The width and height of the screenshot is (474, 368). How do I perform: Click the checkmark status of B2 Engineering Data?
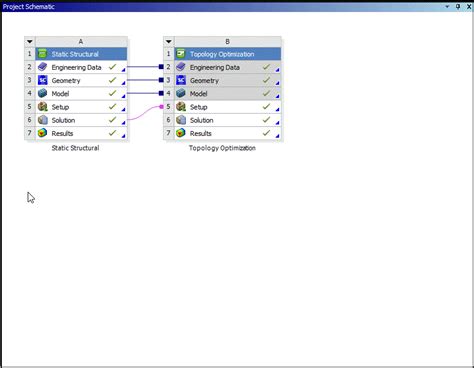pos(266,67)
